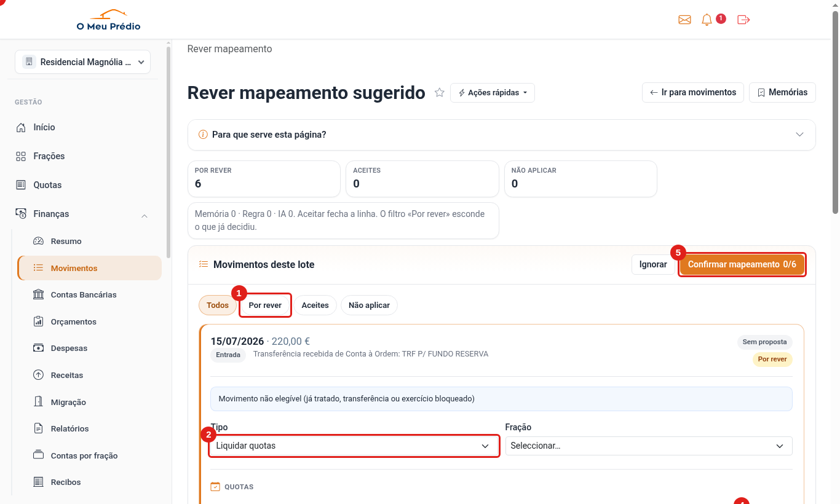
Task: Click the O Meu Prédio logo
Action: [108, 20]
